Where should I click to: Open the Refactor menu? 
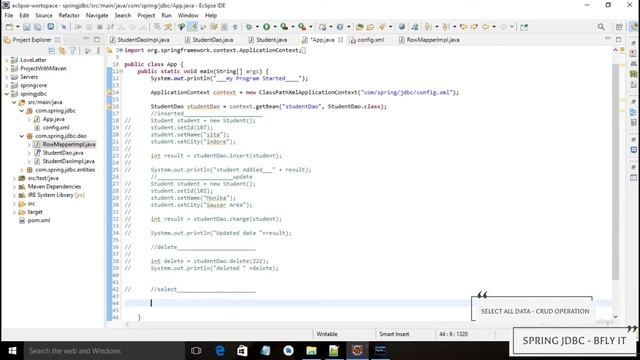[69, 15]
